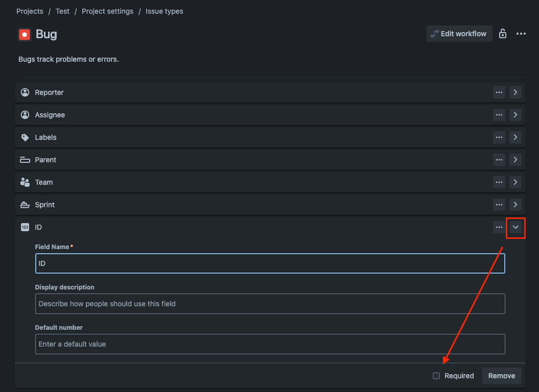Click the Sprint field icon
Screen dimensions: 539x392
point(25,204)
